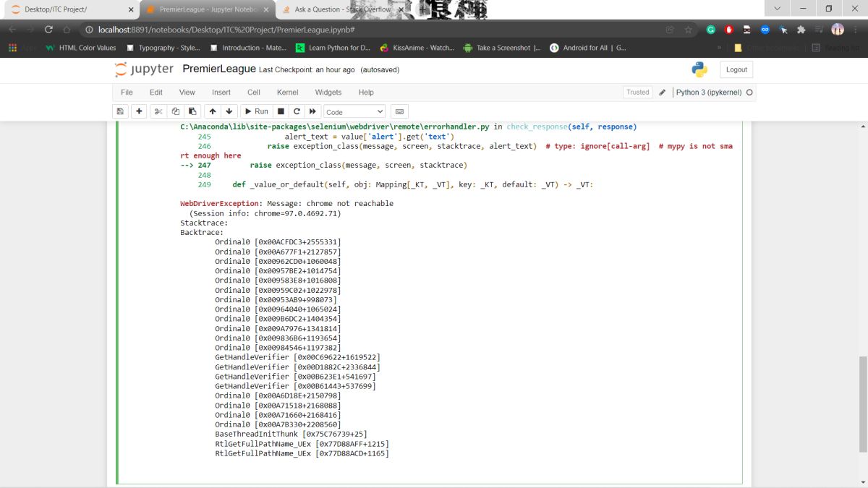868x488 pixels.
Task: Open the command palette keyboard icon
Action: 399,111
